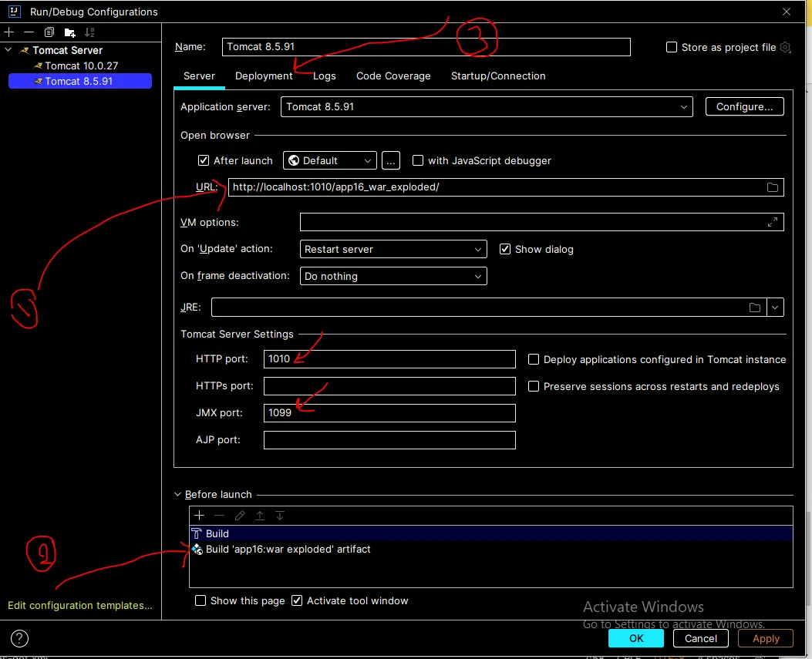Viewport: 812px width, 659px height.
Task: Click the JMX port field
Action: 389,412
